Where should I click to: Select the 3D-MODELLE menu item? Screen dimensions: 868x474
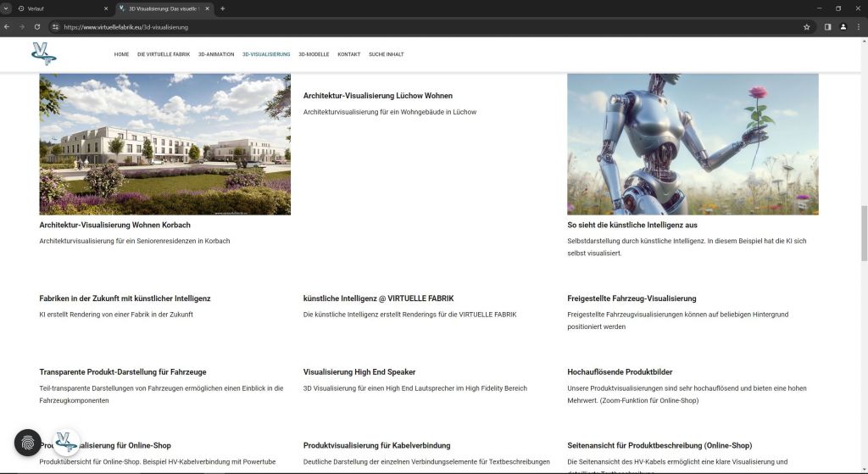pos(314,54)
